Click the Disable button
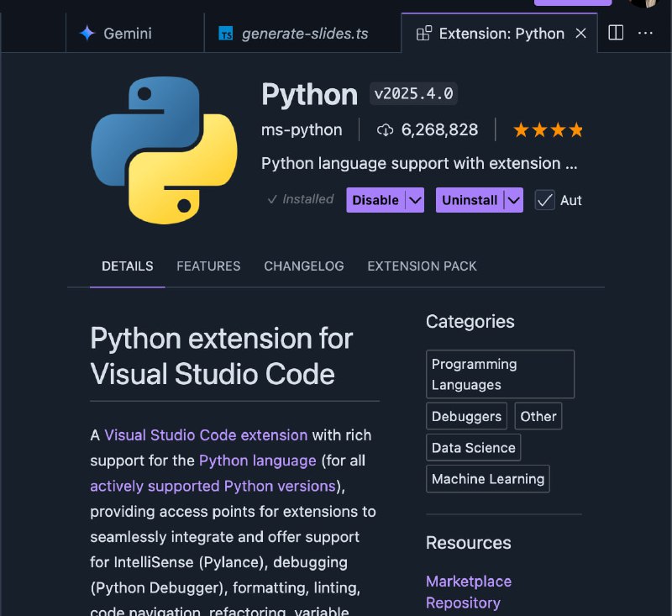672x616 pixels. point(375,200)
